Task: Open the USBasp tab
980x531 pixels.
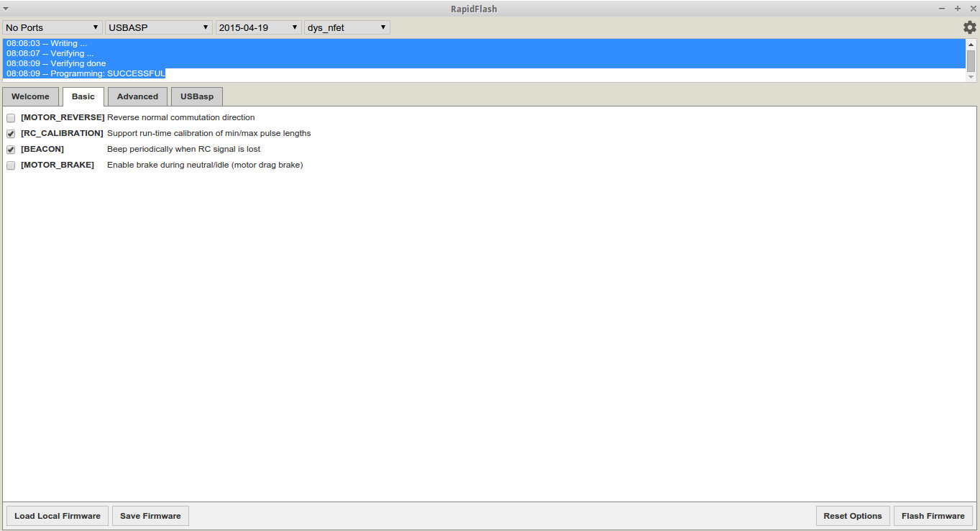Action: point(197,96)
